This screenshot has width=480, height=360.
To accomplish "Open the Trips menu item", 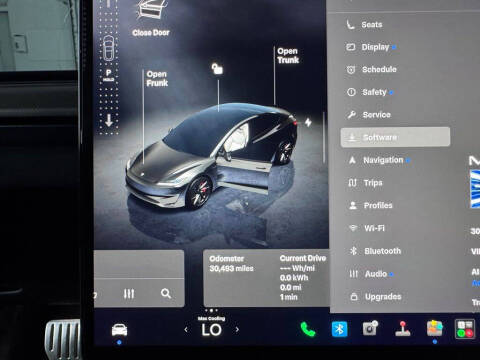I will 365,183.
